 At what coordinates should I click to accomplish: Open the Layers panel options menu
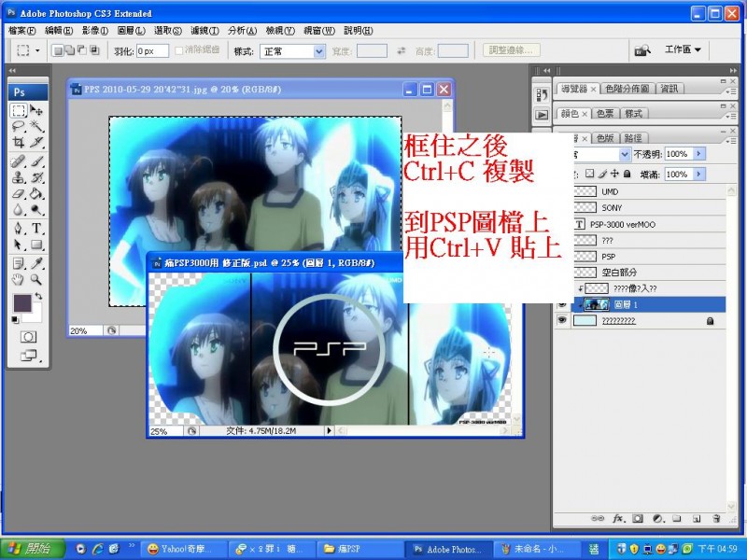click(x=731, y=140)
